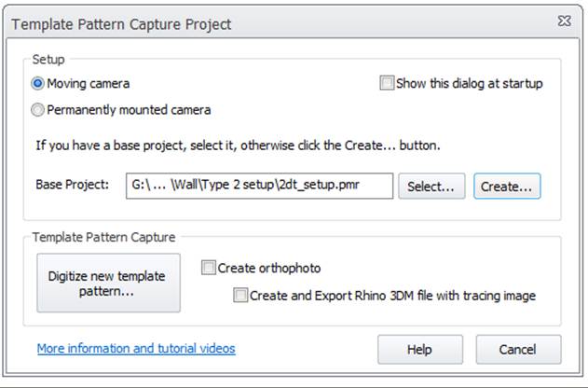Click the Template Pattern Capture group heading

(x=103, y=238)
